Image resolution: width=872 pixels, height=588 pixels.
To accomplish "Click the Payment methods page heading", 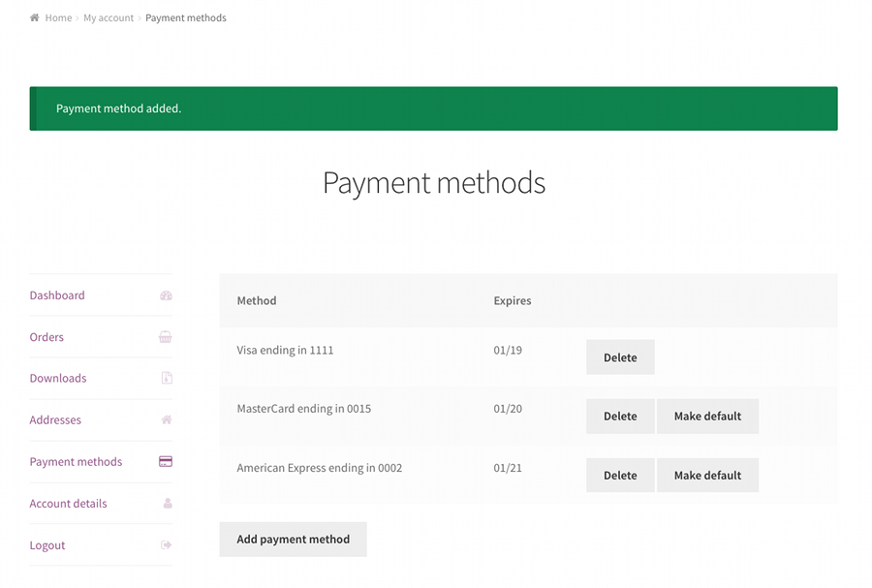I will [x=434, y=183].
